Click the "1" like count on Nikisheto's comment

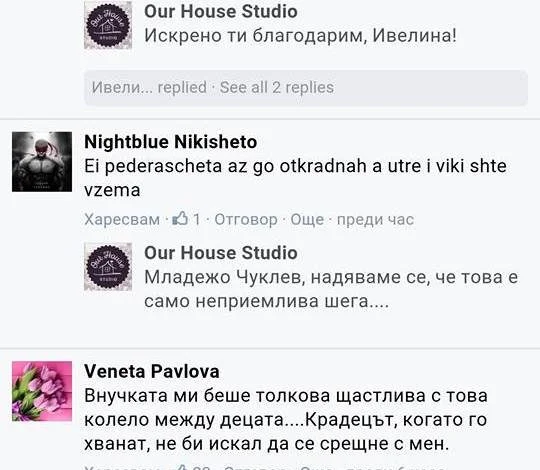196,219
